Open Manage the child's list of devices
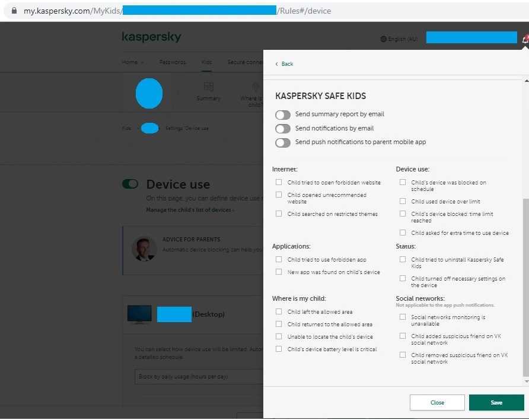 tap(190, 210)
